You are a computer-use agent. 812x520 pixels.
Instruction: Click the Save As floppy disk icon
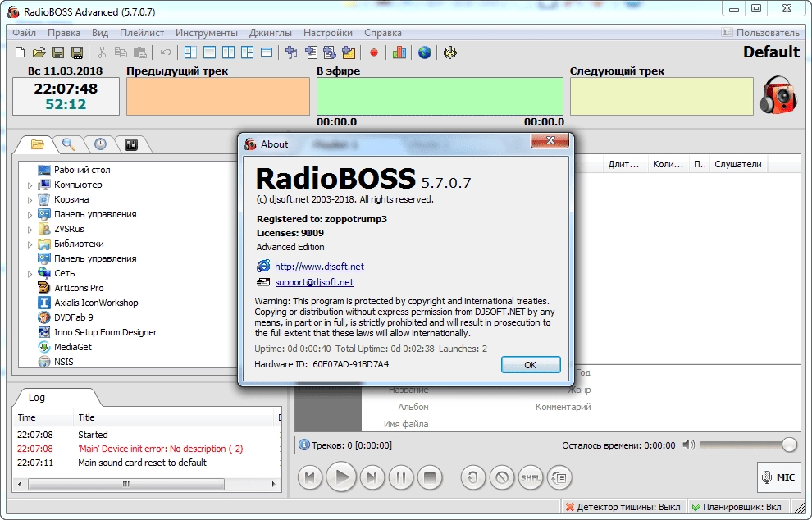pos(77,52)
